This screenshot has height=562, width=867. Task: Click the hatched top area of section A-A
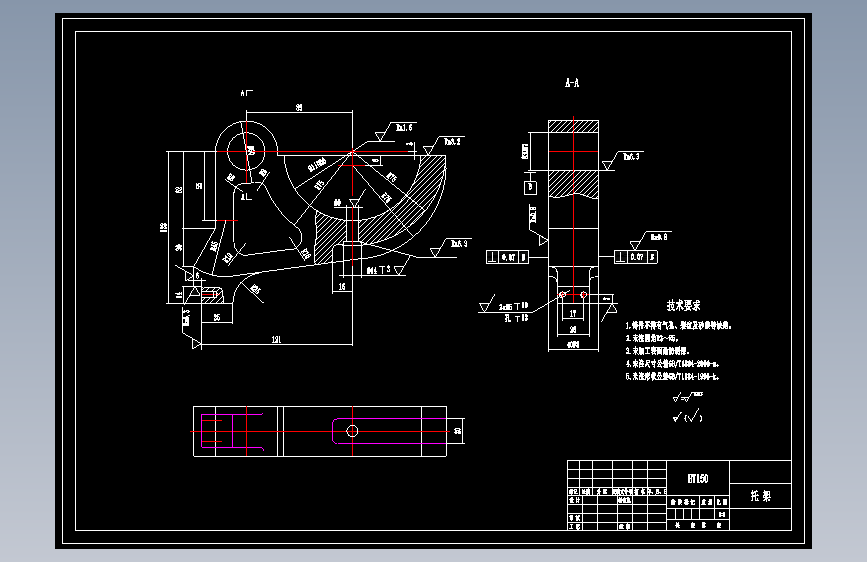pos(573,126)
